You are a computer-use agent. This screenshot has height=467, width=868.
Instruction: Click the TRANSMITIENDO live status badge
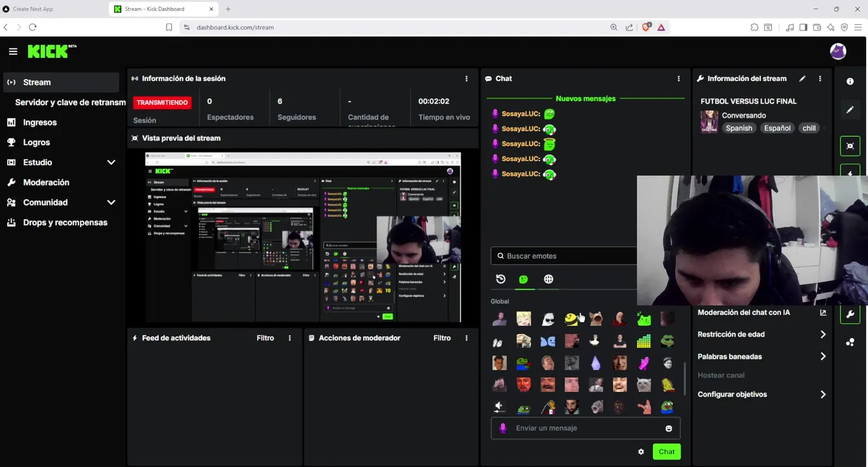(162, 102)
